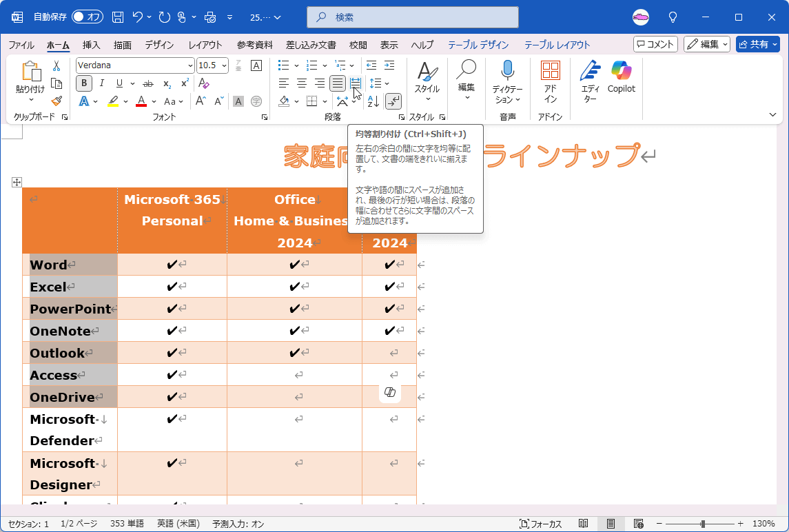Click the Redo/Repeat icon
The width and height of the screenshot is (789, 532).
pyautogui.click(x=165, y=17)
